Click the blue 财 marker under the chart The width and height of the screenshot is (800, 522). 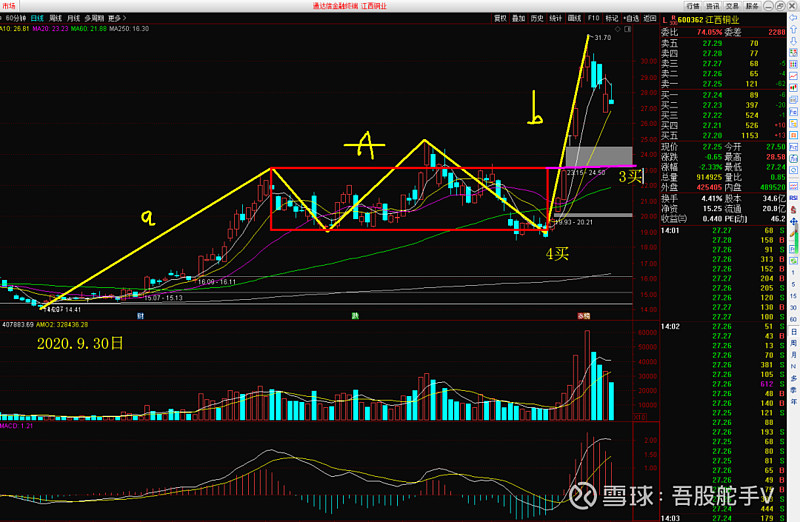[x=140, y=316]
